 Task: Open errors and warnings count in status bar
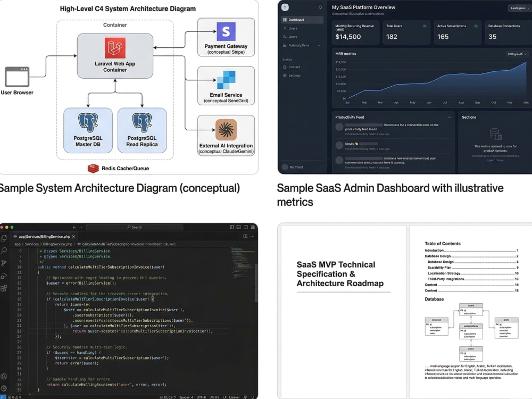coord(14,397)
